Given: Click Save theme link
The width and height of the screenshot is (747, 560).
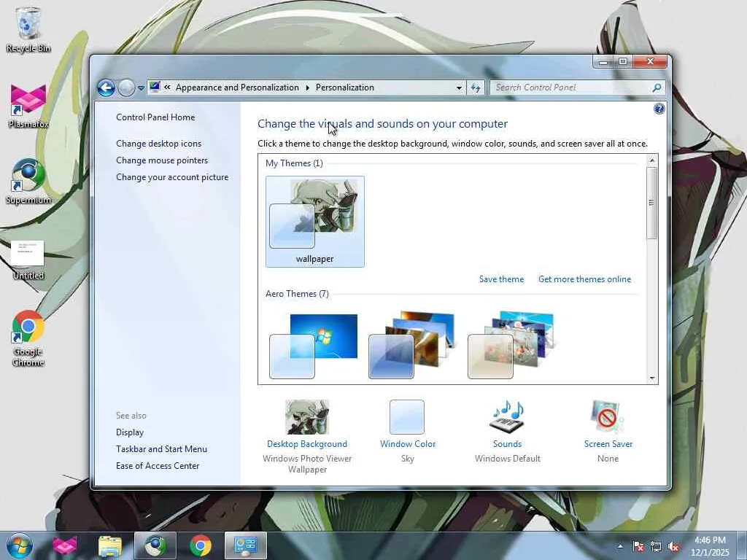Looking at the screenshot, I should pos(501,279).
